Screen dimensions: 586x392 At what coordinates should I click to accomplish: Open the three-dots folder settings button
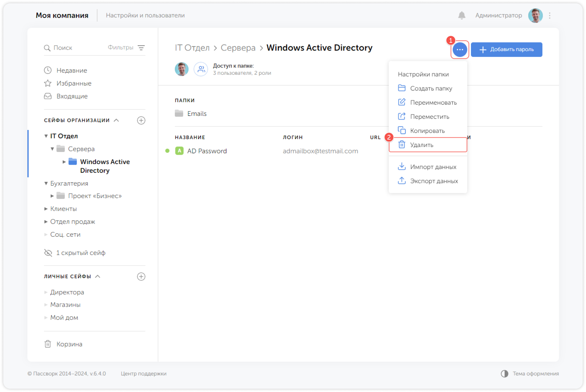(x=460, y=50)
